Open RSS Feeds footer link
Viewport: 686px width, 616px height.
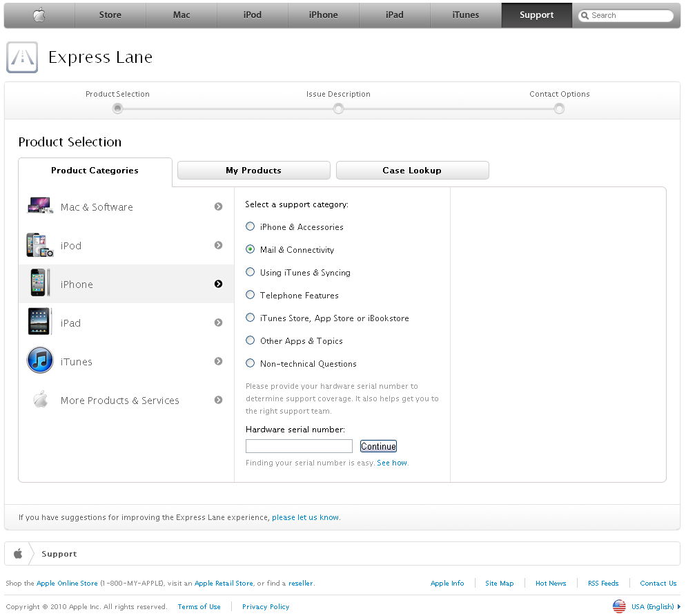click(603, 583)
